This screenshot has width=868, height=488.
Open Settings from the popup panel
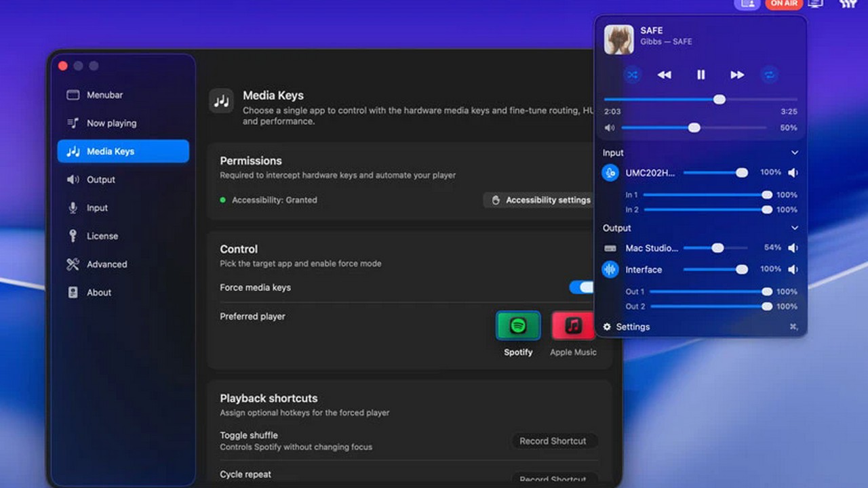(x=626, y=327)
